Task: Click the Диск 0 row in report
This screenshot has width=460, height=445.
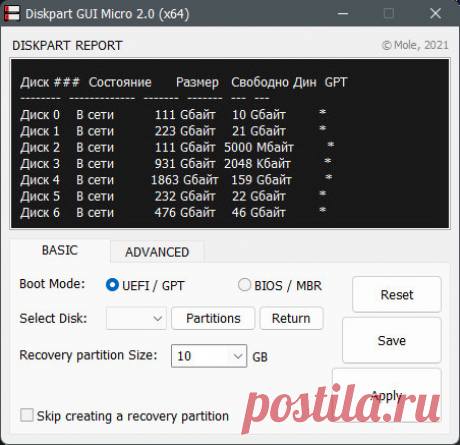Action: point(173,115)
